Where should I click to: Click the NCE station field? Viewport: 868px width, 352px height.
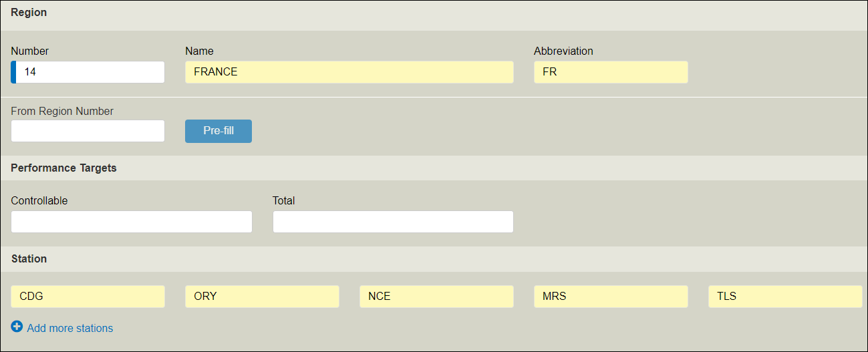[436, 297]
